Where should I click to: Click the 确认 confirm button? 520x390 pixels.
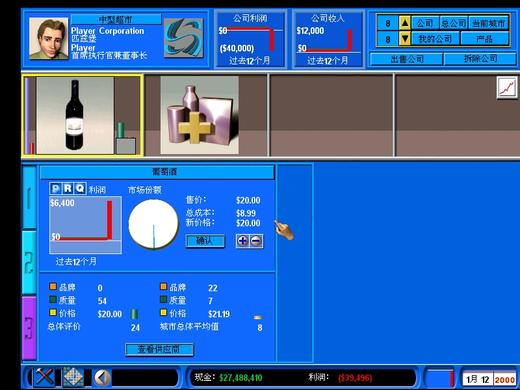[x=205, y=241]
